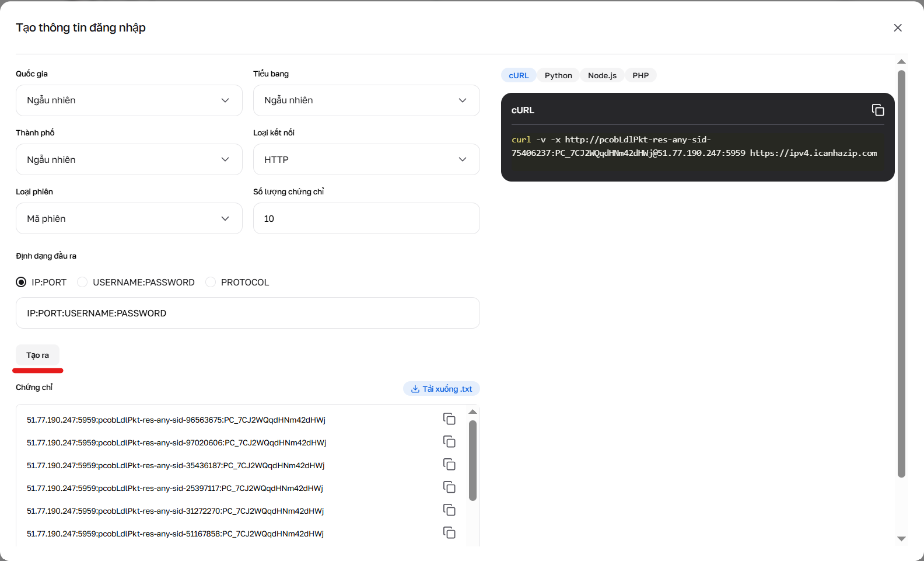Copy the cURL code snippet
This screenshot has width=924, height=561.
click(x=877, y=110)
